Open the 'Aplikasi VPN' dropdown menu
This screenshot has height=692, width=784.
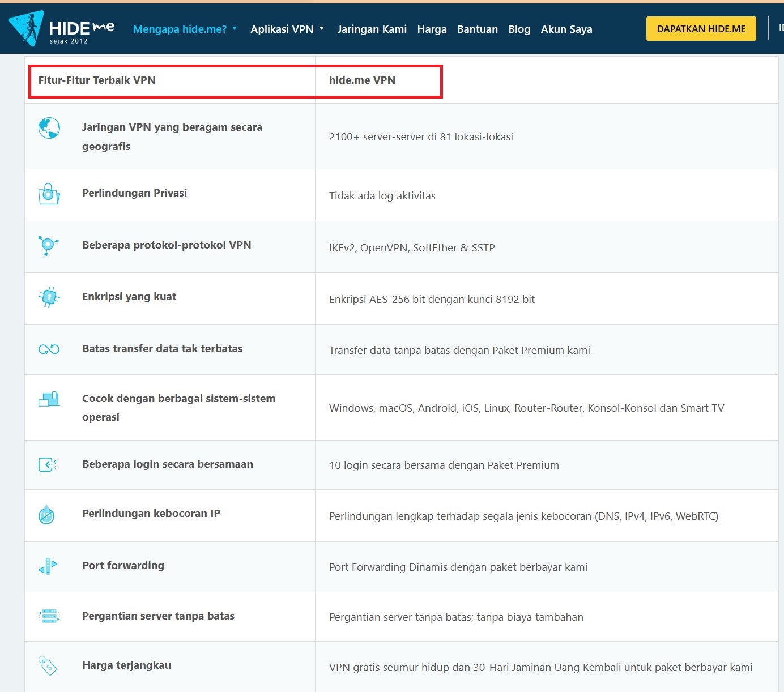pos(287,29)
